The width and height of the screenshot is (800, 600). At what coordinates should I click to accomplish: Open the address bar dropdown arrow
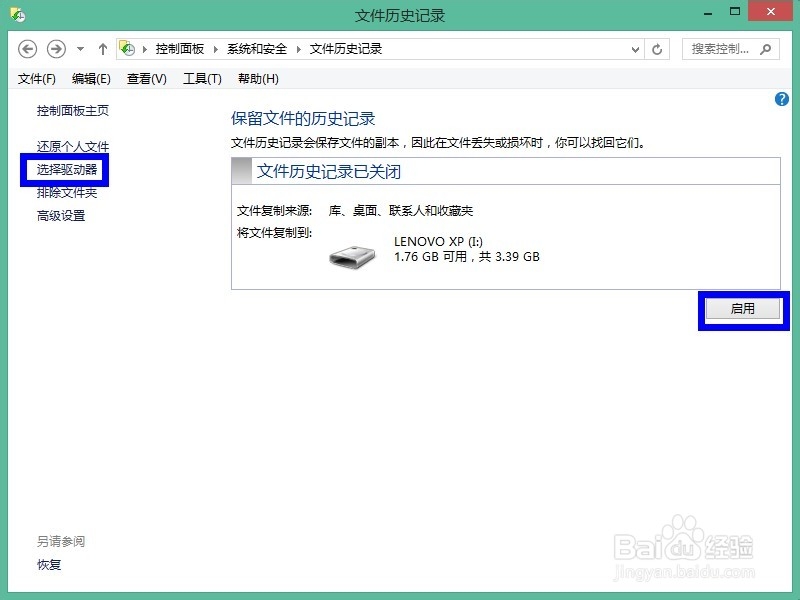click(x=634, y=48)
